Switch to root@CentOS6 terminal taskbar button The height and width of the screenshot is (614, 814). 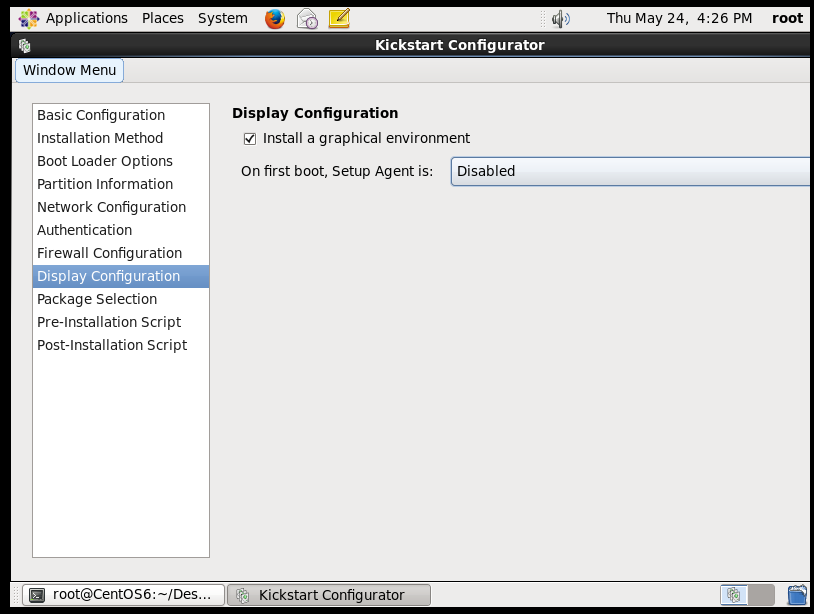click(x=124, y=595)
